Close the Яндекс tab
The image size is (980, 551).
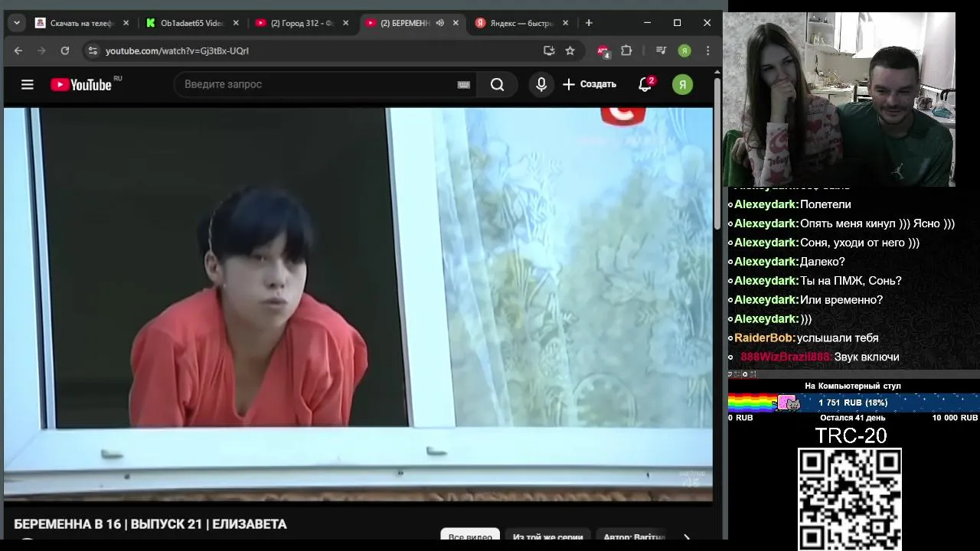(x=567, y=23)
